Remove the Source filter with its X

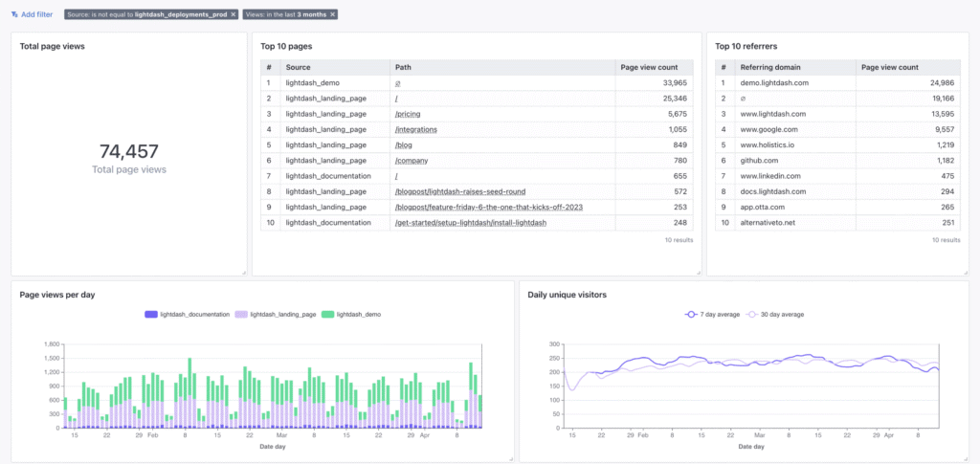click(234, 15)
